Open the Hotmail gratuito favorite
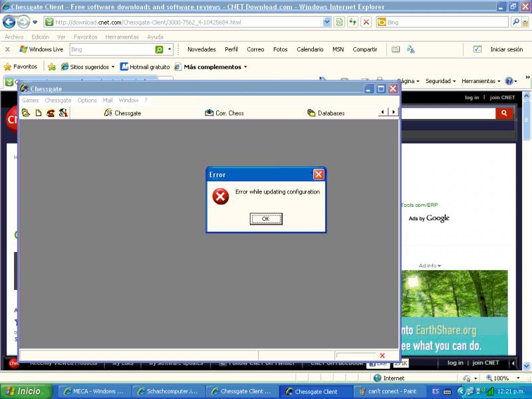Viewport: 532px width, 399px height. [145, 67]
